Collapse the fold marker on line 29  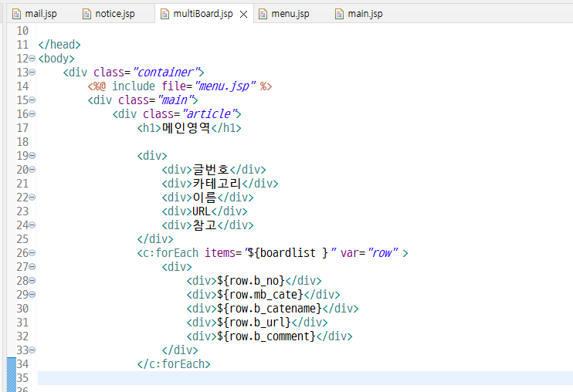click(32, 295)
